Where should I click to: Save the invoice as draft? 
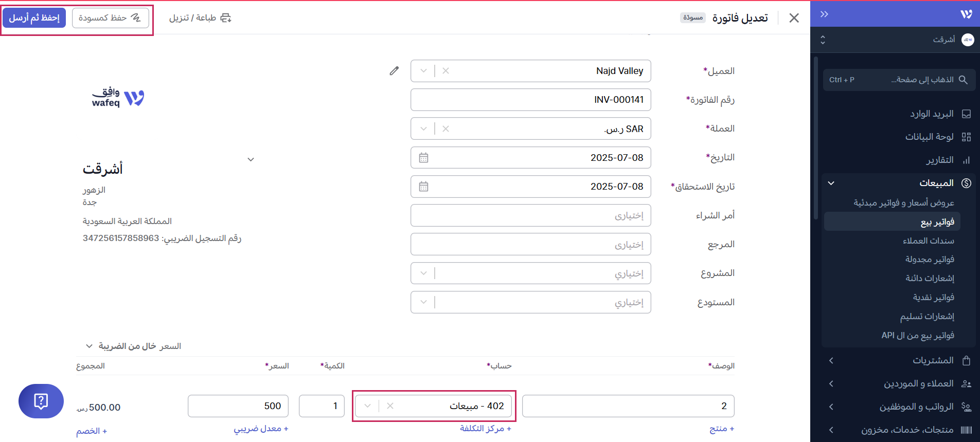pos(110,18)
